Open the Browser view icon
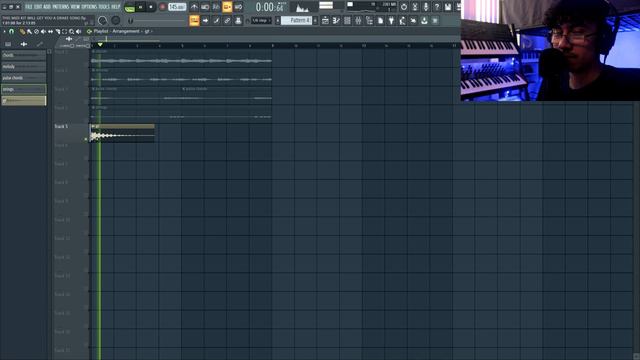Viewport: 640px width, 360px height. pos(369,20)
